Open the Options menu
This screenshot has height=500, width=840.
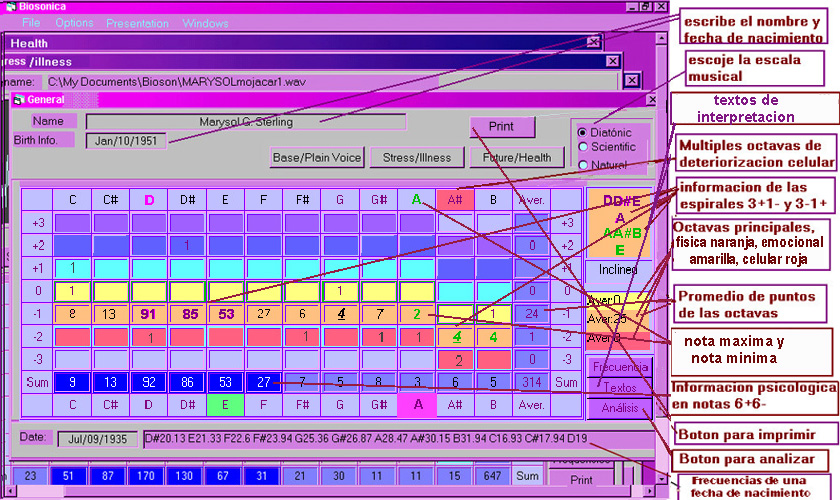[74, 23]
